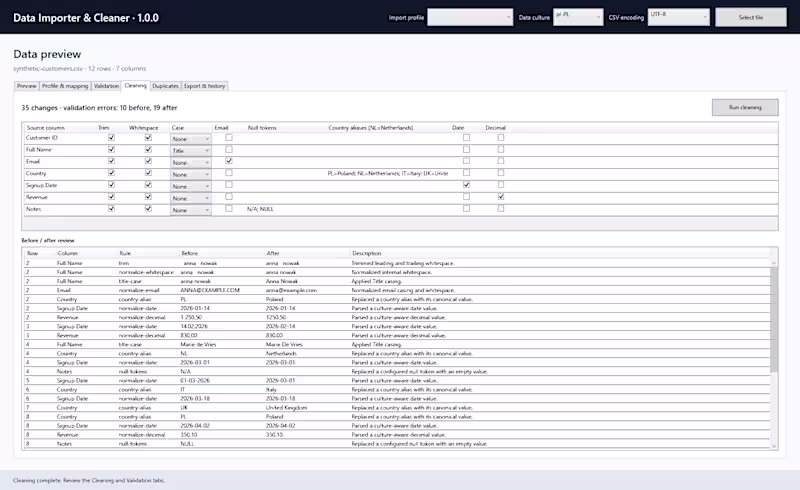800x490 pixels.
Task: Open Case dropdown for Country row
Action: point(190,175)
